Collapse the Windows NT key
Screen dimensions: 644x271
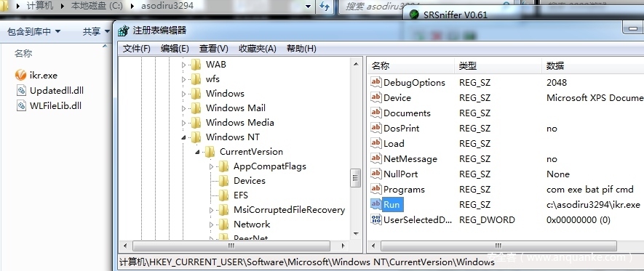click(x=183, y=138)
